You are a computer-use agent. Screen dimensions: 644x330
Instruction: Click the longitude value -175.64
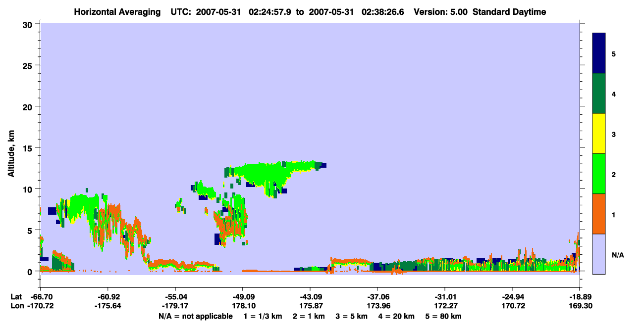(x=107, y=306)
